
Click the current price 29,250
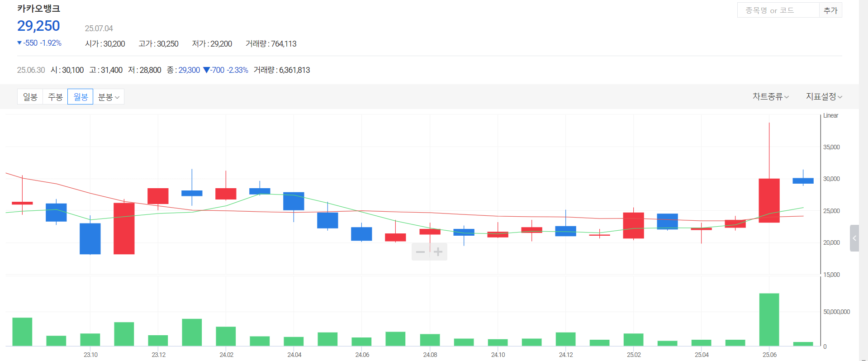pyautogui.click(x=38, y=26)
